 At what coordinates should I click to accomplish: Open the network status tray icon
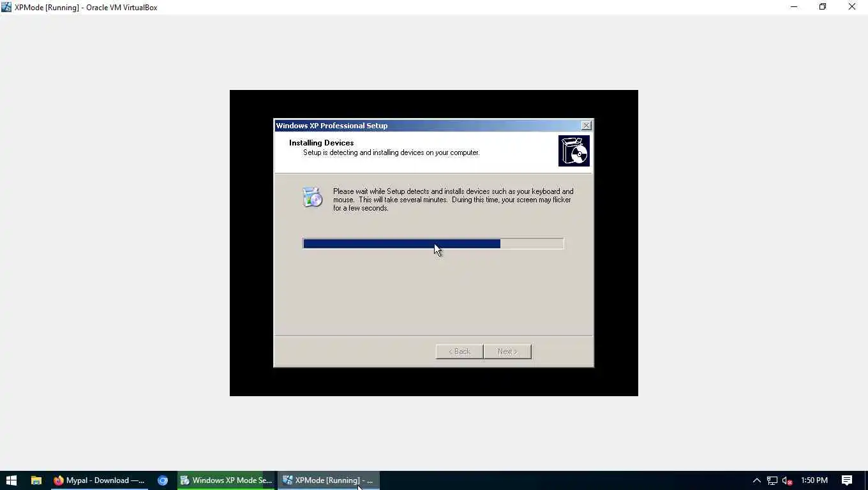(x=772, y=480)
